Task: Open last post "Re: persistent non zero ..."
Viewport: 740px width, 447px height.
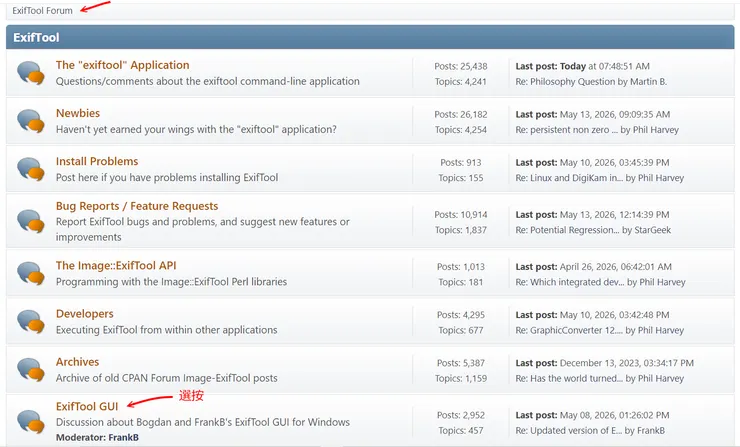Action: (566, 130)
